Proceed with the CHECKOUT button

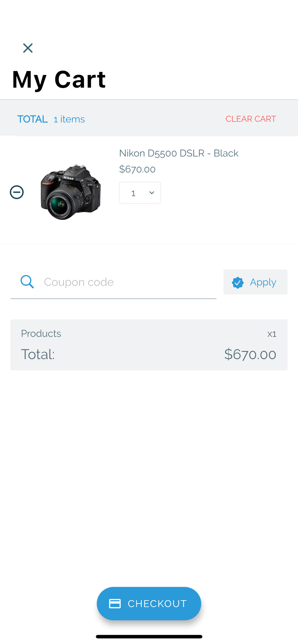pos(149,603)
